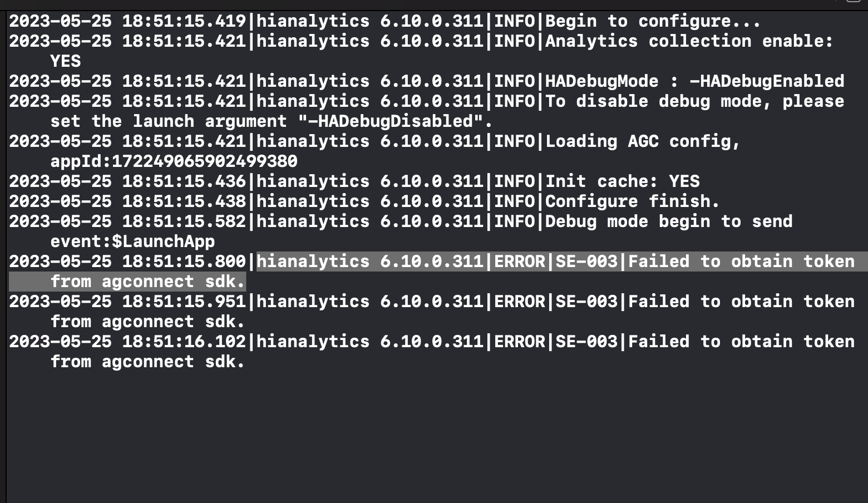Click the highlighted 'from agconnect sdk.' continuation line

tap(147, 282)
